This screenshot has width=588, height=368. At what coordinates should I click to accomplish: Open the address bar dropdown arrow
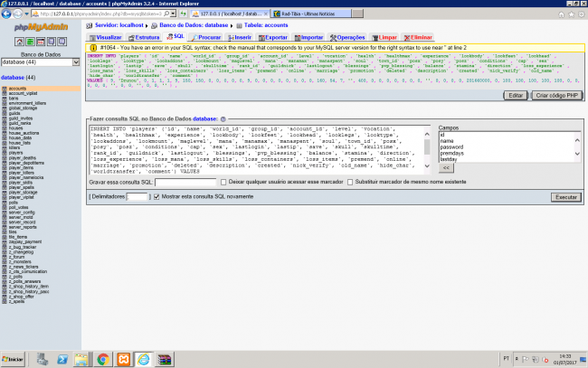coord(173,14)
